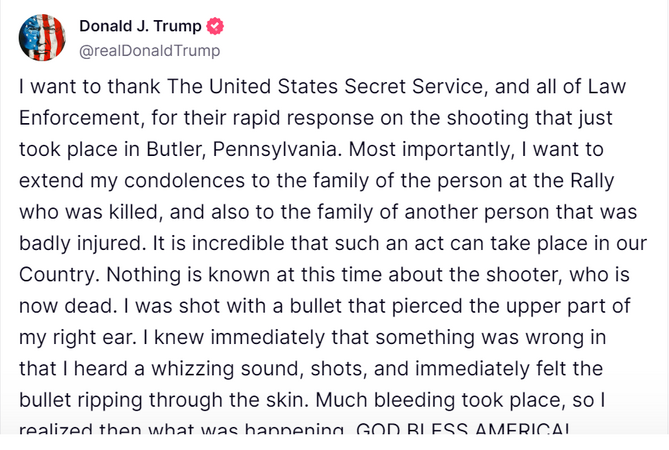Screen dimensions: 669x450
Task: Click the red verified checkmark badge
Action: pos(215,26)
